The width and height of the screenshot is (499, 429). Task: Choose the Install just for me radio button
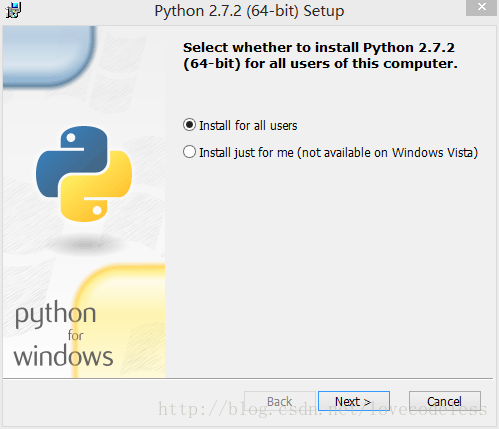189,152
